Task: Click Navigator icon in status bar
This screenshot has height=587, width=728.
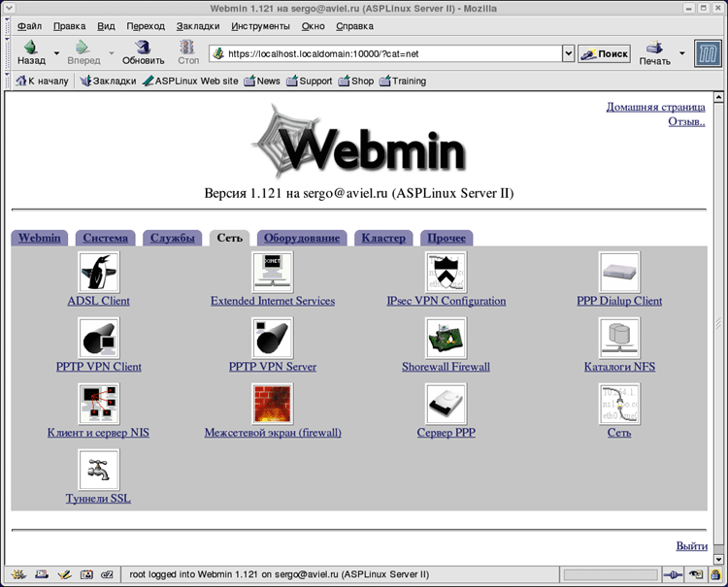Action: tap(18, 574)
